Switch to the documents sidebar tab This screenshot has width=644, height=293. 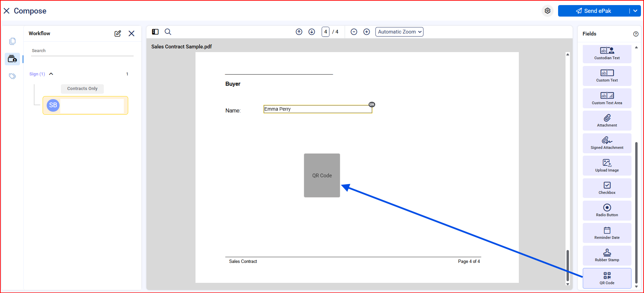(x=13, y=41)
